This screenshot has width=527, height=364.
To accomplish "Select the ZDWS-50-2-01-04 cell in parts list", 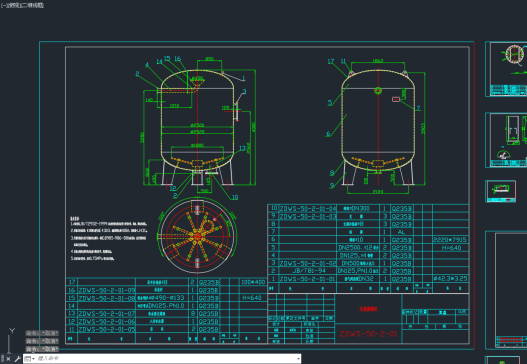I will [x=308, y=208].
